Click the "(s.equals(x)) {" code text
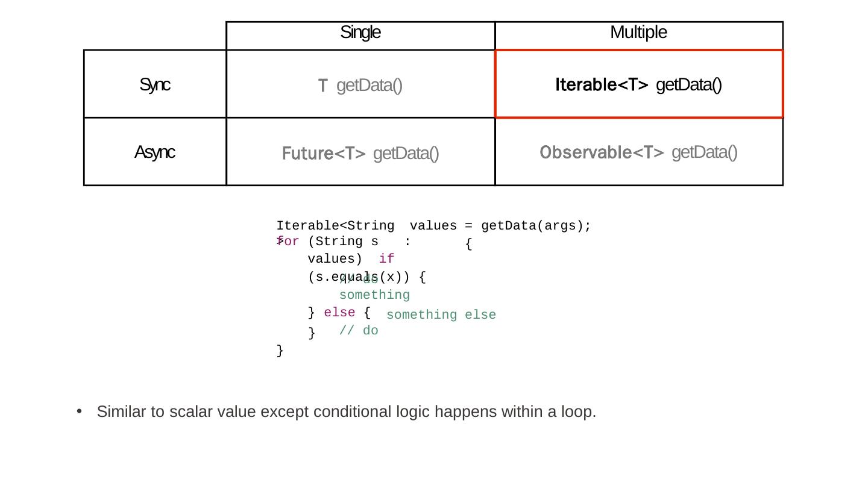This screenshot has height=488, width=868. coord(366,277)
